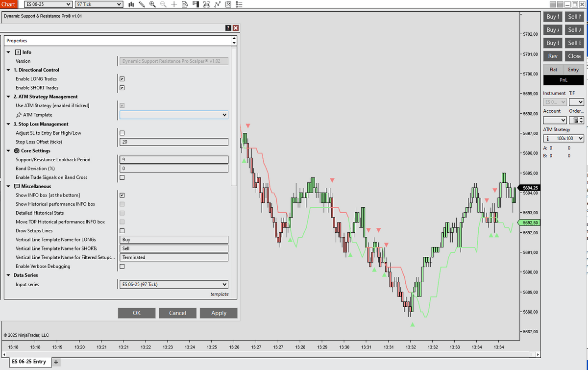Click the Sell Ask button
The image size is (588, 370).
[x=574, y=30]
